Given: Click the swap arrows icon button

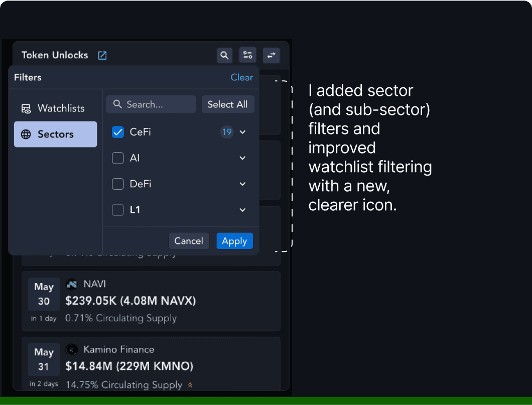Looking at the screenshot, I should pyautogui.click(x=271, y=55).
